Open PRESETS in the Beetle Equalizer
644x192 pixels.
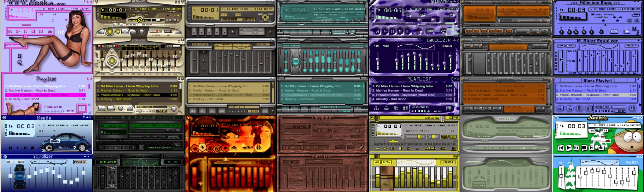pyautogui.click(x=80, y=162)
